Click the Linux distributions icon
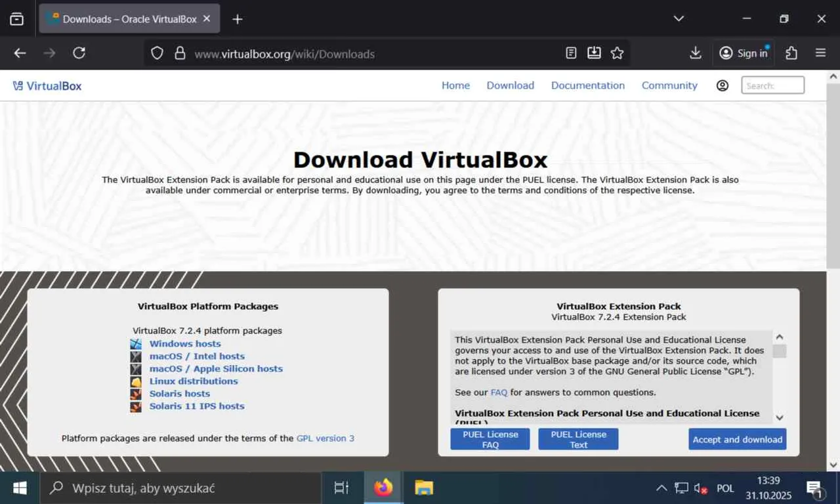 click(x=136, y=381)
